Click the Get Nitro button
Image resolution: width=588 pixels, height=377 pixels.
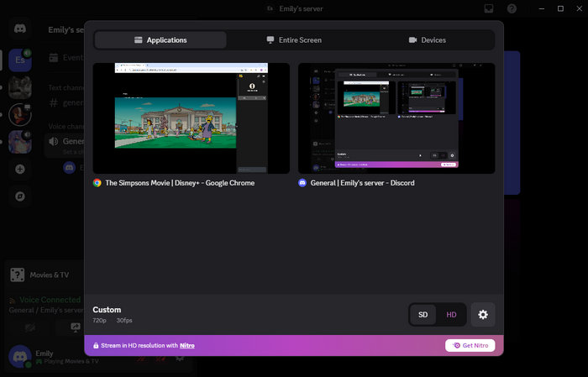pyautogui.click(x=470, y=346)
